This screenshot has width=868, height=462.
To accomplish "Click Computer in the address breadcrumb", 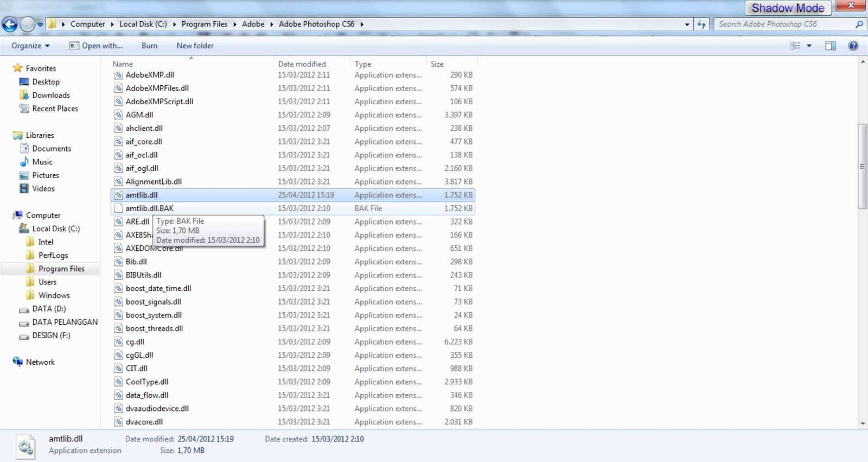I will pyautogui.click(x=87, y=24).
